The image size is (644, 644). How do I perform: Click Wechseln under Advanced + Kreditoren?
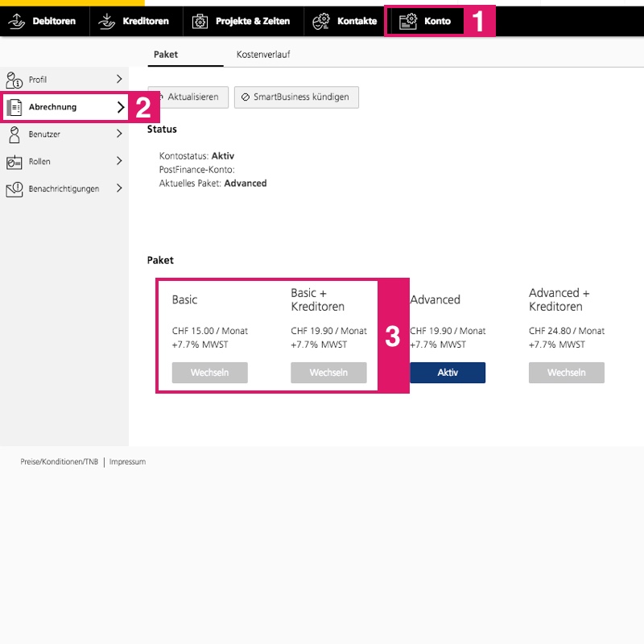pyautogui.click(x=566, y=373)
